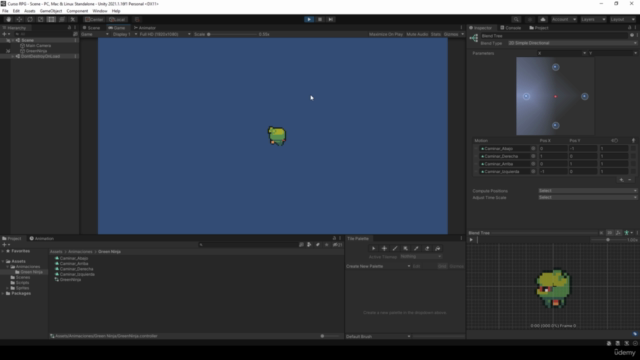The width and height of the screenshot is (640, 360).
Task: Select GreenNinja object in the Hierarchy
Action: 36,51
